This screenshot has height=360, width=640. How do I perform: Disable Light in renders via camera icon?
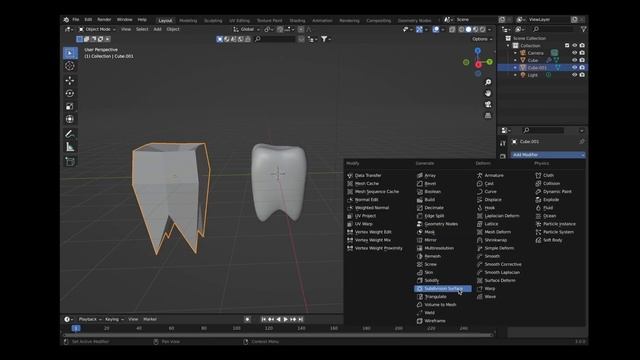[582, 75]
